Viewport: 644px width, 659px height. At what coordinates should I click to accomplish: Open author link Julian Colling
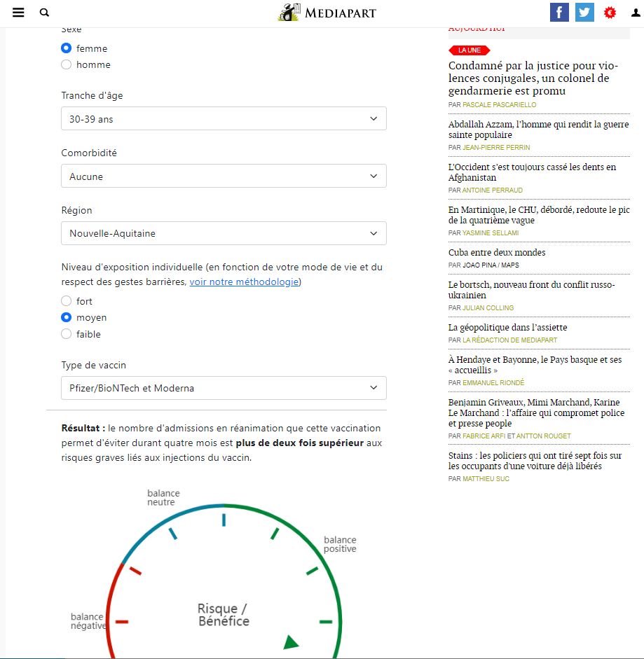point(488,308)
